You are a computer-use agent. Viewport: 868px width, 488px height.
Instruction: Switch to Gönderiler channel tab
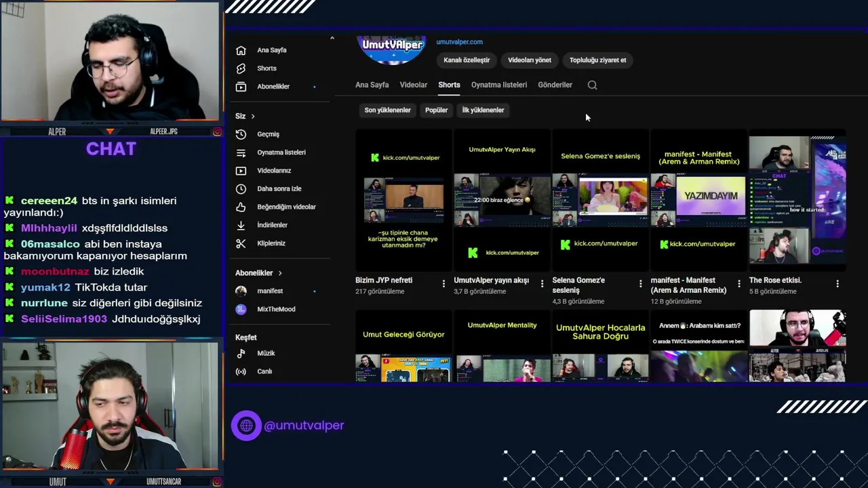[x=555, y=85]
